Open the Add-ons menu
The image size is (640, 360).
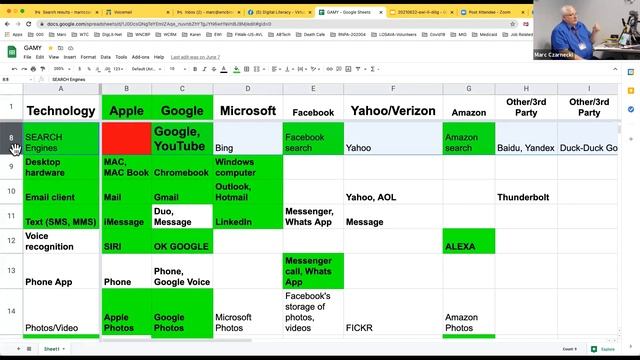[x=140, y=57]
